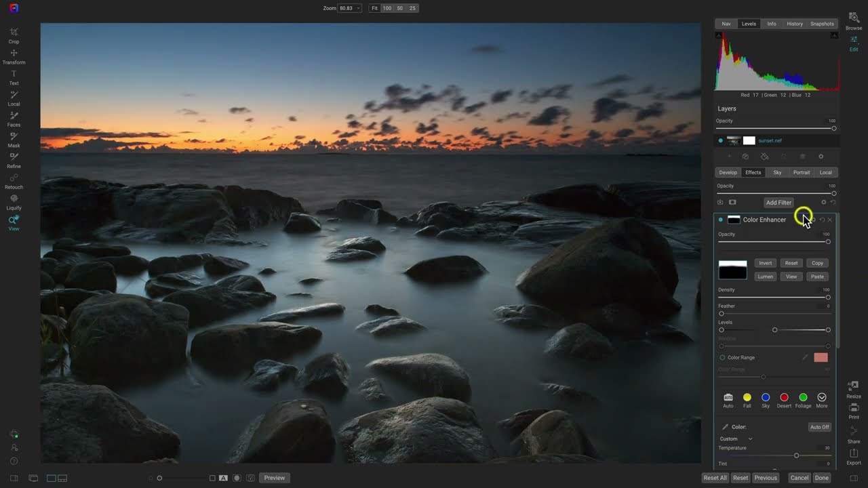Image resolution: width=868 pixels, height=488 pixels.
Task: Open the Sky tab
Action: pos(777,172)
